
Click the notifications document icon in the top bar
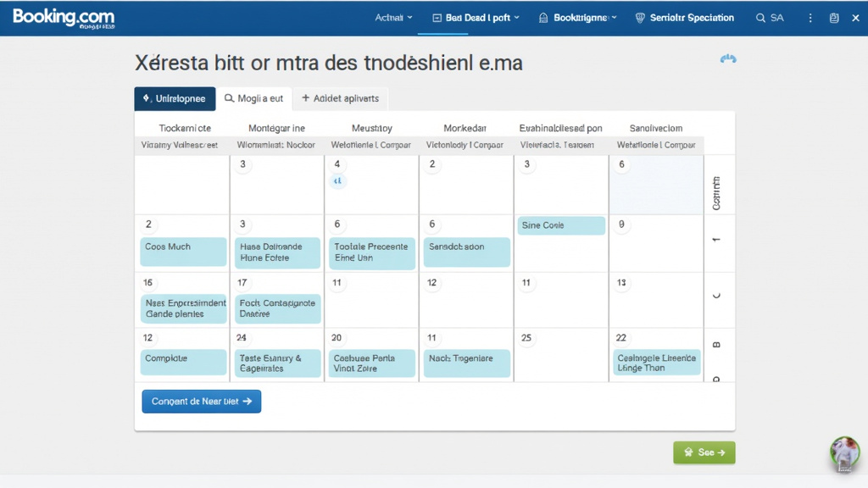(x=833, y=17)
